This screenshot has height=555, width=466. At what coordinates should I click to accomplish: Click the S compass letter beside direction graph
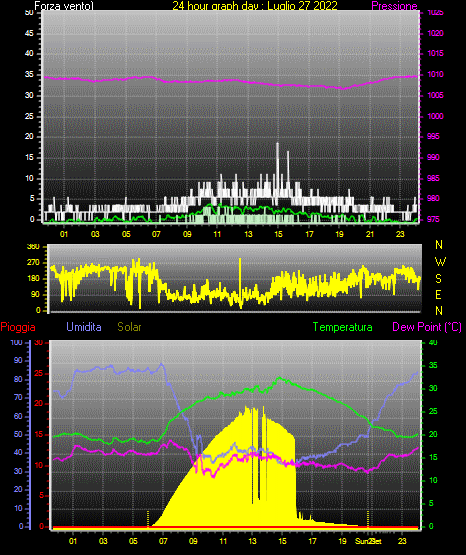[x=438, y=279]
